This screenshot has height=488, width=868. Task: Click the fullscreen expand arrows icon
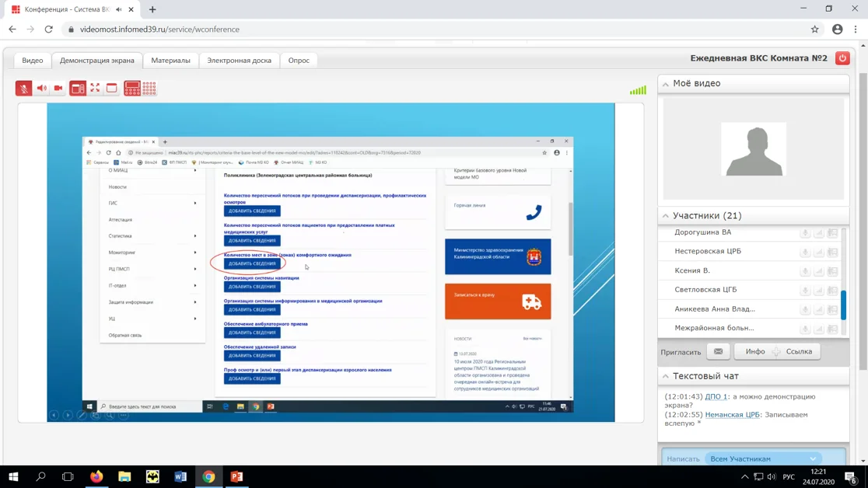click(95, 89)
